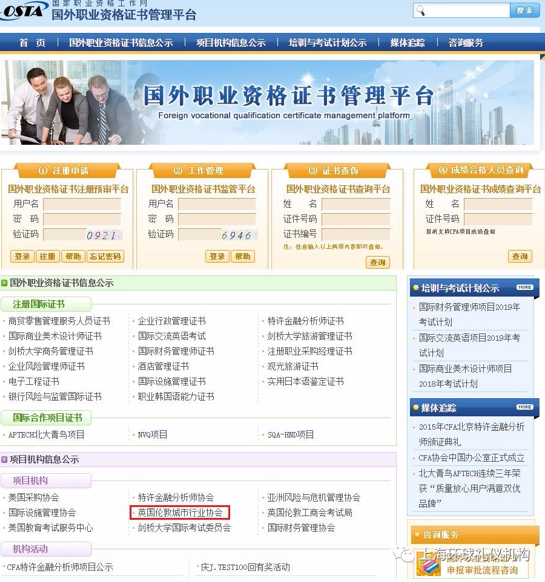Image resolution: width=545 pixels, height=582 pixels.
Task: Click 姓名 field in 成绩合格人员查询 panel
Action: pos(498,204)
